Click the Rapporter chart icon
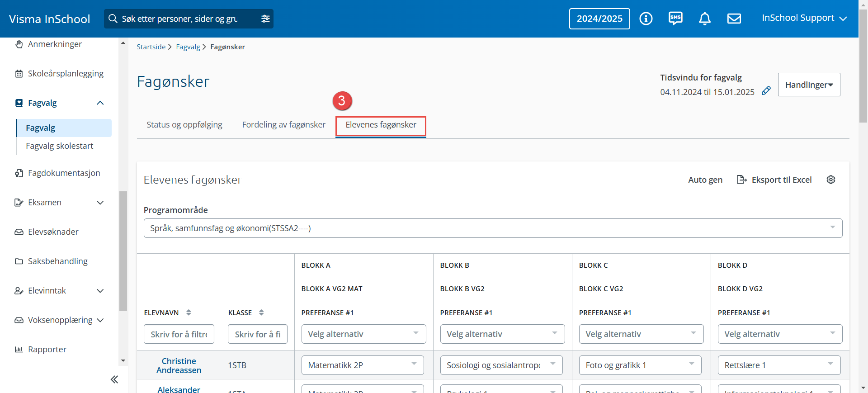The height and width of the screenshot is (393, 868). click(x=19, y=350)
